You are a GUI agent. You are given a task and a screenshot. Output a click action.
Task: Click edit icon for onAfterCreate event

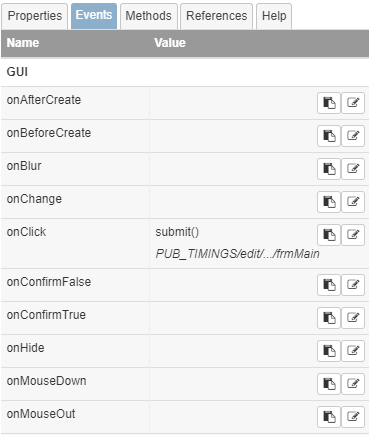click(353, 103)
